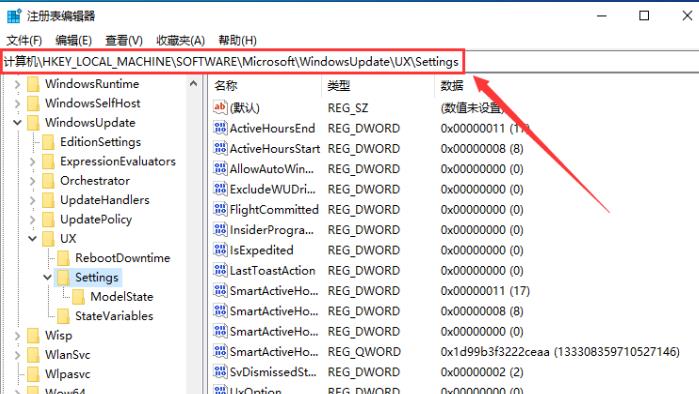
Task: Expand the Orchestrator node
Action: coord(32,181)
